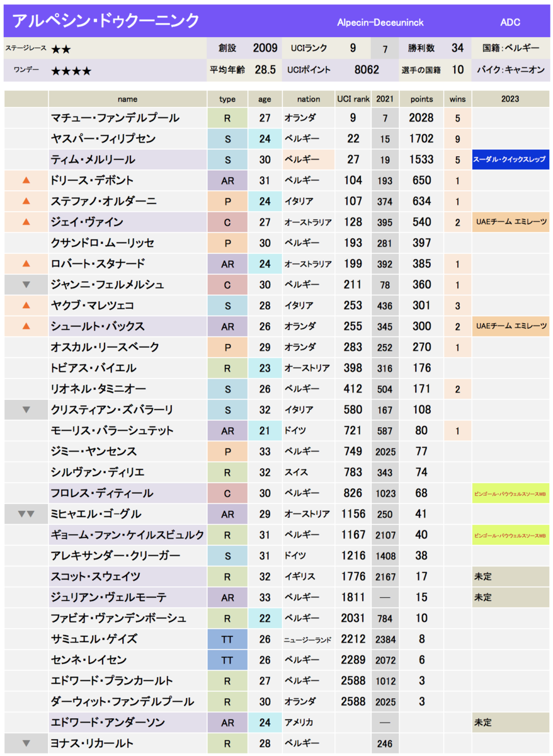Click the orange up arrow beside ヤクブ・マレツェコ

26,306
